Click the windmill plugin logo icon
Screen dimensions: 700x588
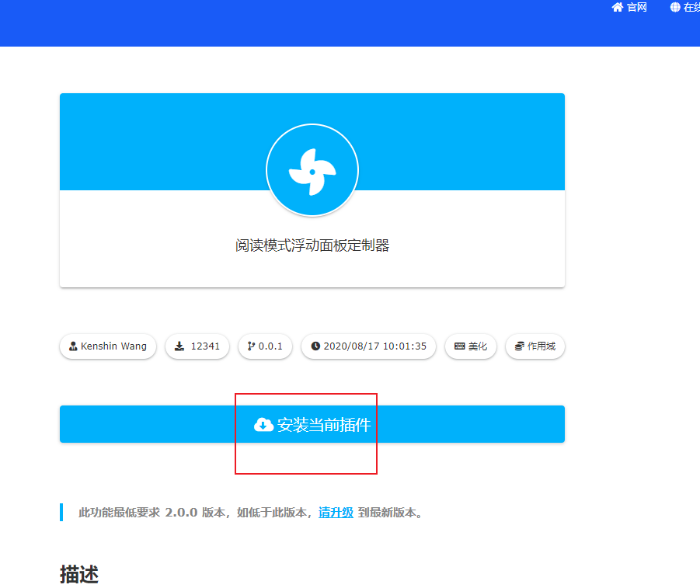click(x=312, y=170)
